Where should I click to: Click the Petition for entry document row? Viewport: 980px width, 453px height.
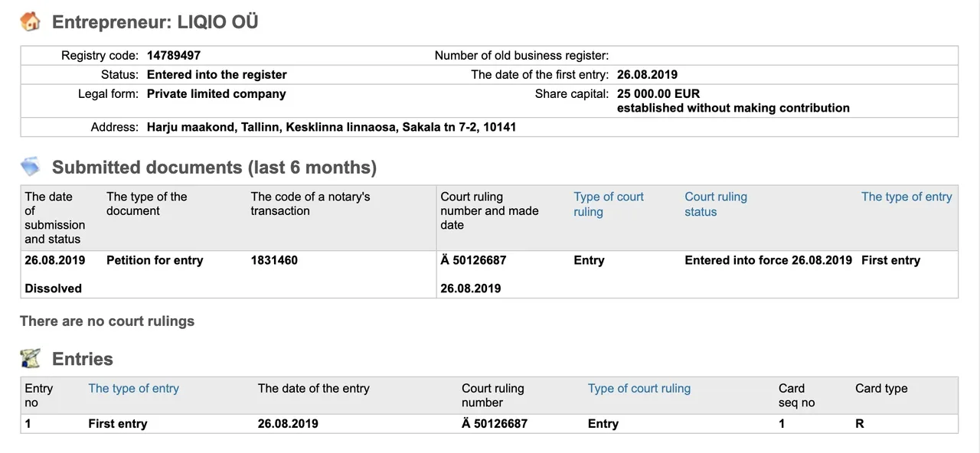pyautogui.click(x=489, y=274)
